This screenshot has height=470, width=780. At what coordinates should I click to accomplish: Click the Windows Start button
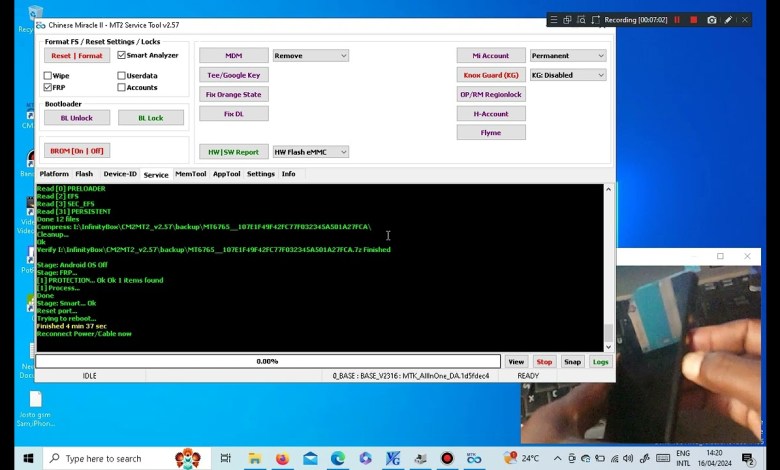click(27, 458)
